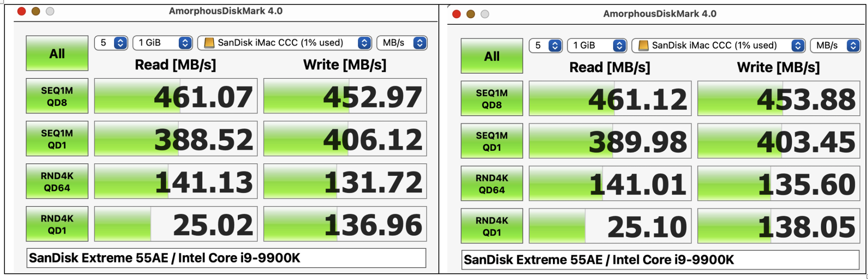Open MB/s unit dropdown in left window
868x279 pixels.
402,43
